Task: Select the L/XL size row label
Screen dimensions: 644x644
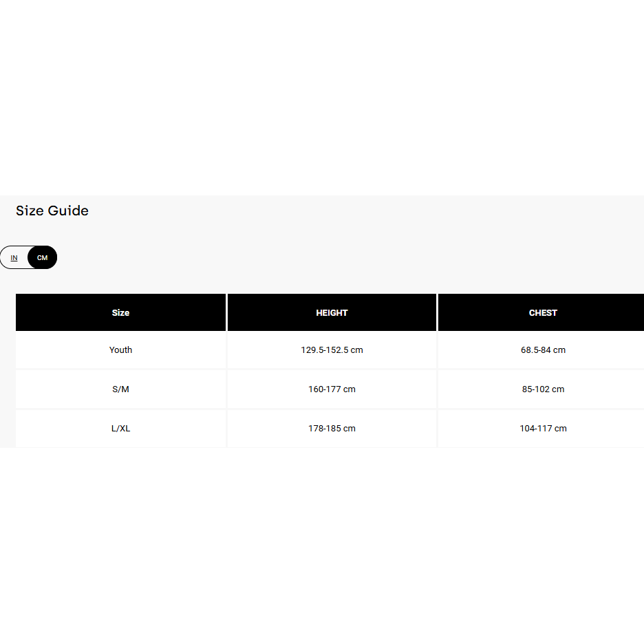Action: (x=120, y=428)
